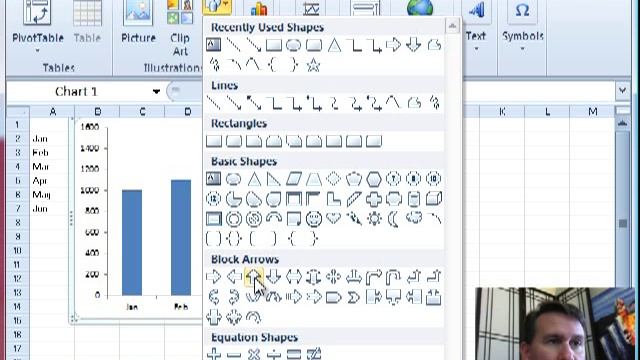This screenshot has height=360, width=640.
Task: Select the Parallelogram in Basic Shapes
Action: 294,178
